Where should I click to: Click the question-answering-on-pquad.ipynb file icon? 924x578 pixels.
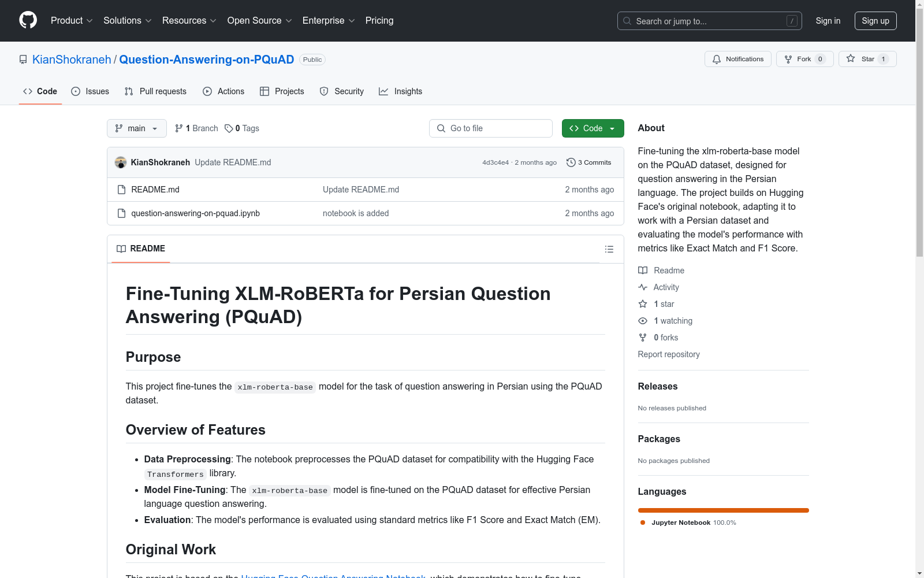[121, 213]
